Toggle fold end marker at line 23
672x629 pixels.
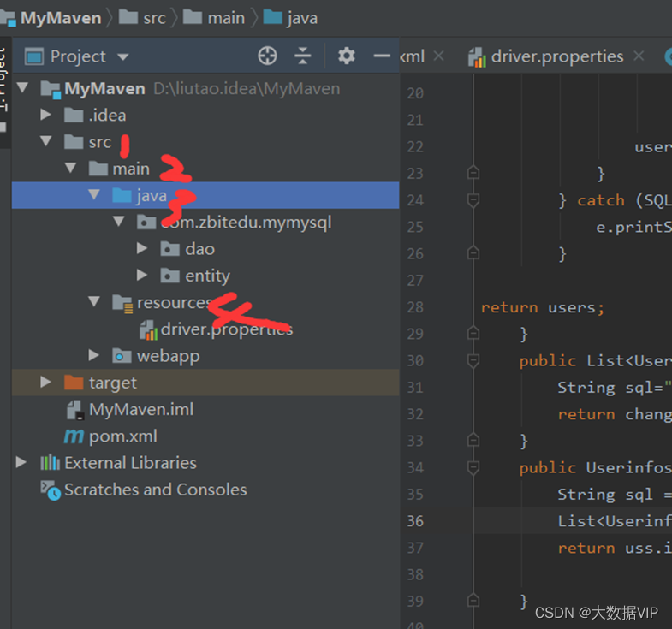pos(473,173)
